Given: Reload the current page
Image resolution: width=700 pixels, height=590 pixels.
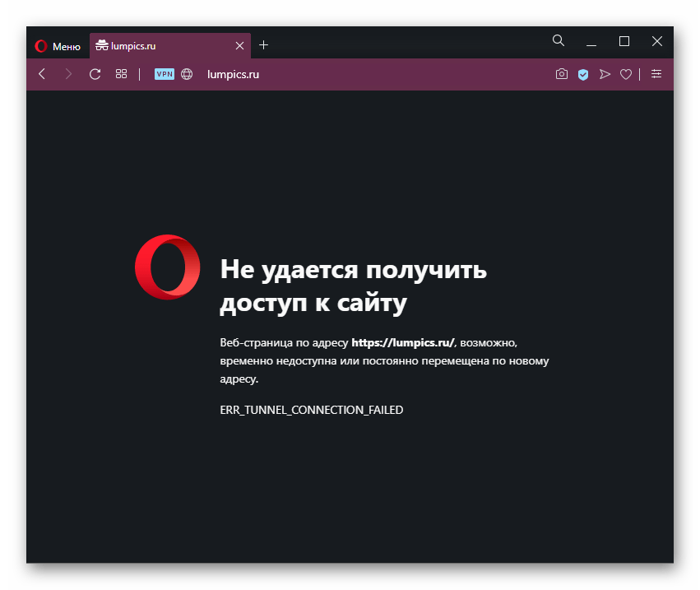Looking at the screenshot, I should point(95,74).
